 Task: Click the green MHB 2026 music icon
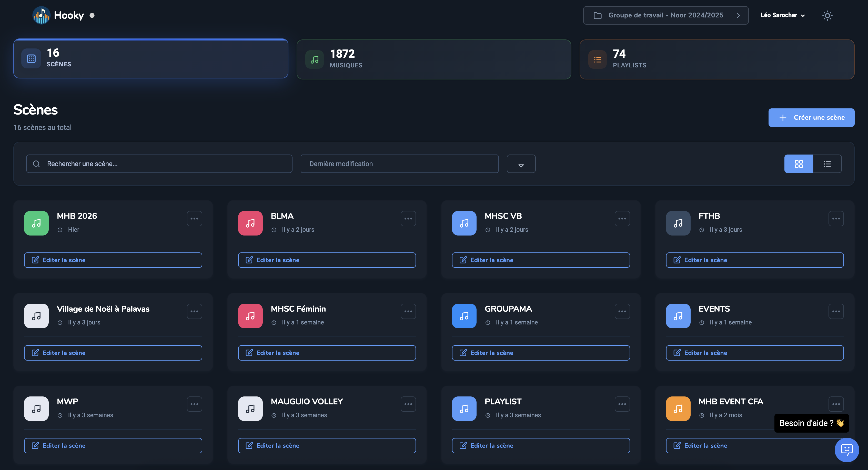(x=36, y=223)
